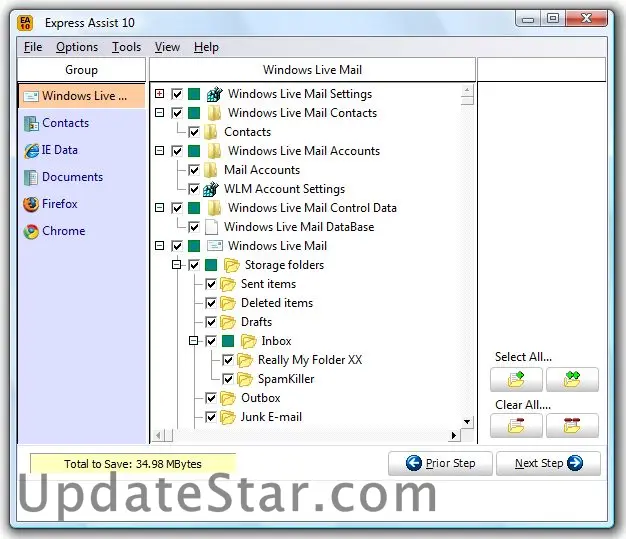Click the Storage folders folder icon

pos(232,265)
